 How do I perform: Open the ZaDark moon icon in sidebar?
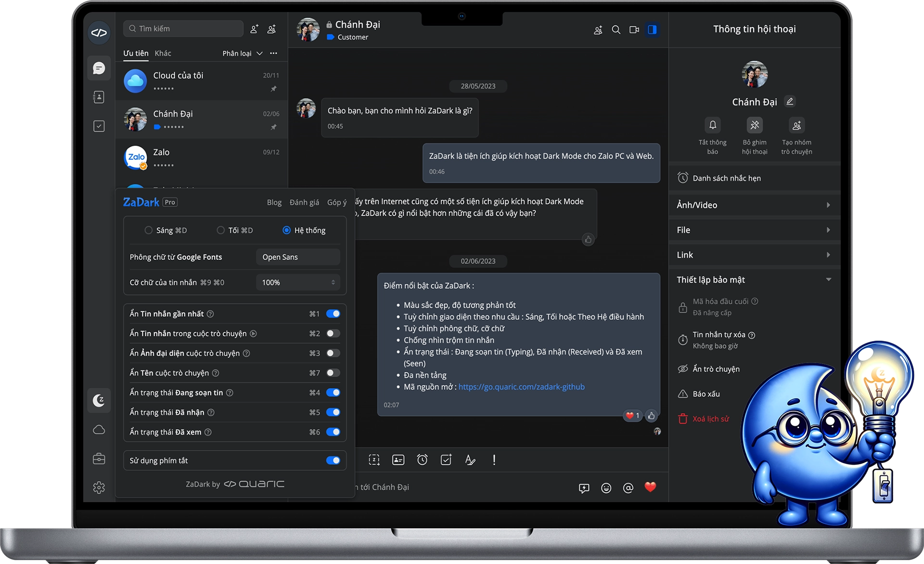tap(99, 400)
